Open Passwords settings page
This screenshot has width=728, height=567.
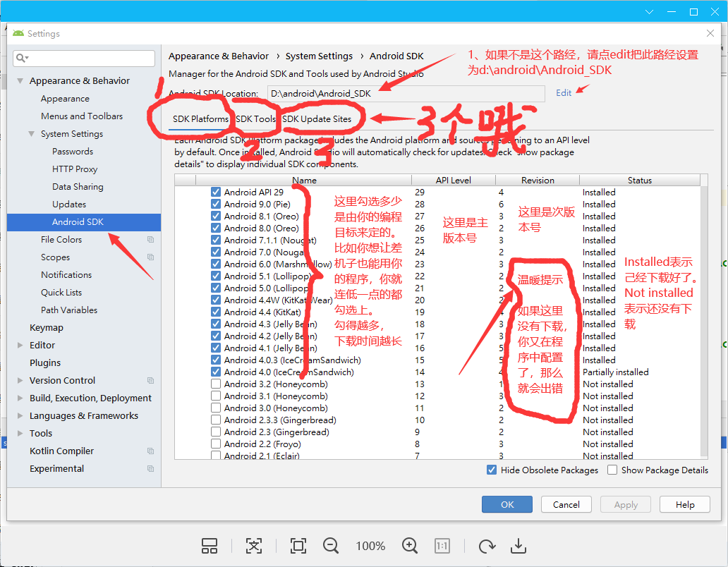click(x=73, y=151)
